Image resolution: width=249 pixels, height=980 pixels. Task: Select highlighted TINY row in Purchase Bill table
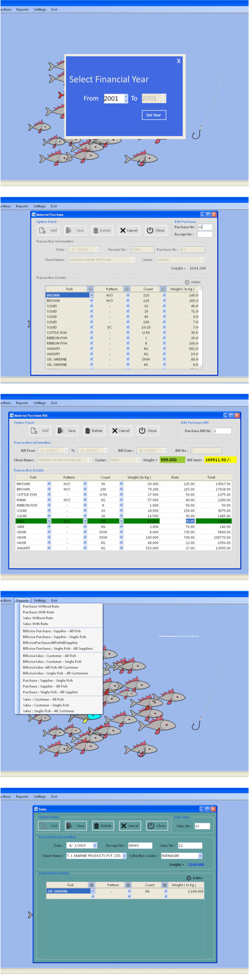[x=123, y=521]
